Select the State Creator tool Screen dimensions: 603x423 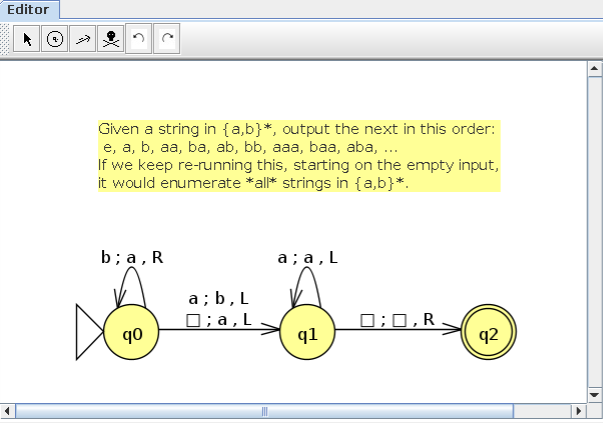[55, 39]
